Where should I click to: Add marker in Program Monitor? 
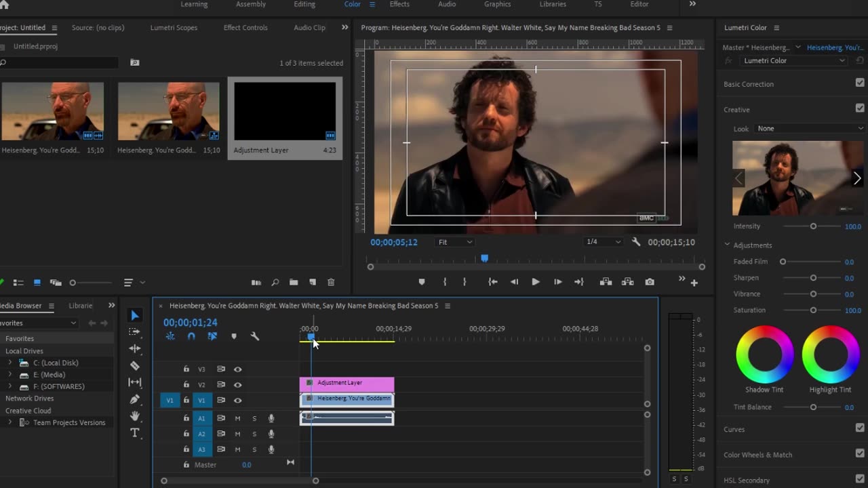pyautogui.click(x=422, y=282)
